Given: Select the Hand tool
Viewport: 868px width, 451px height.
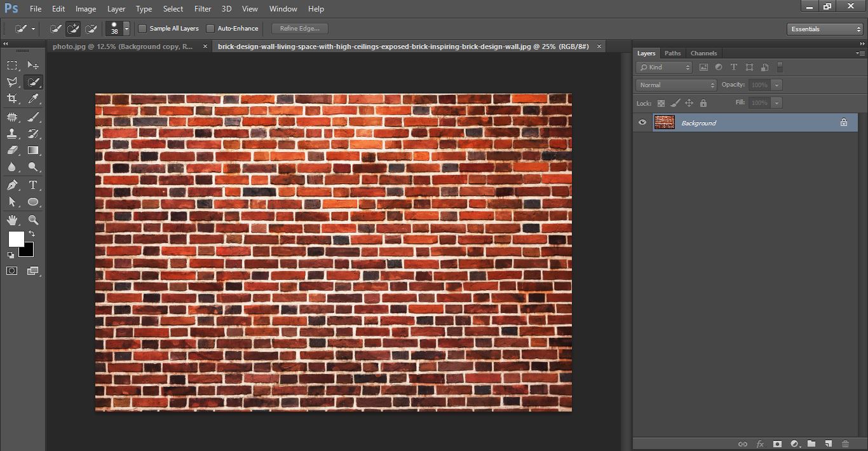Looking at the screenshot, I should pyautogui.click(x=12, y=220).
